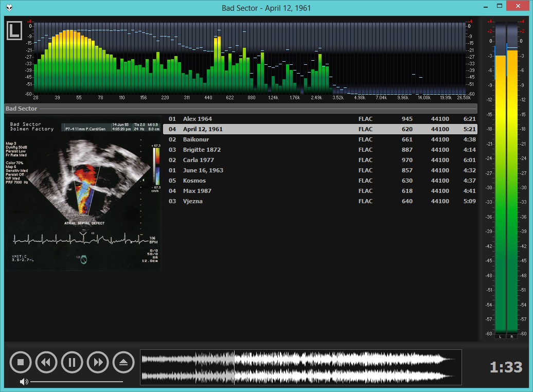The height and width of the screenshot is (392, 533).
Task: Toggle the 1:33 playback time display
Action: point(505,367)
